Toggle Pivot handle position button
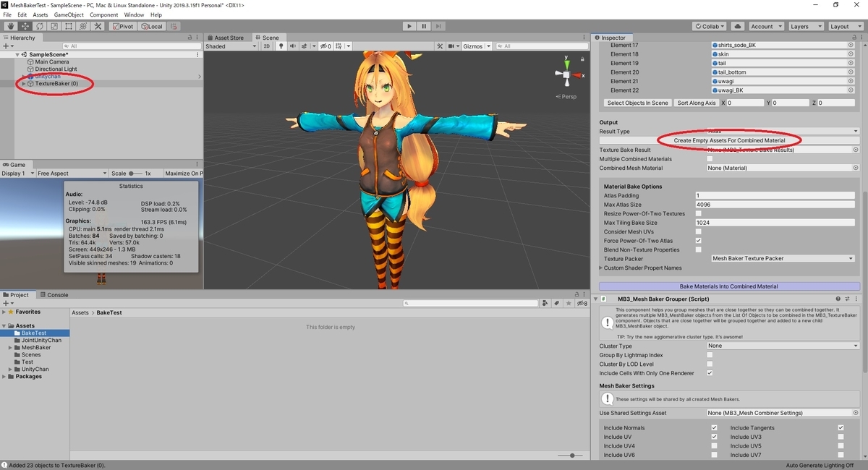Viewport: 868px width, 470px height. pyautogui.click(x=122, y=26)
